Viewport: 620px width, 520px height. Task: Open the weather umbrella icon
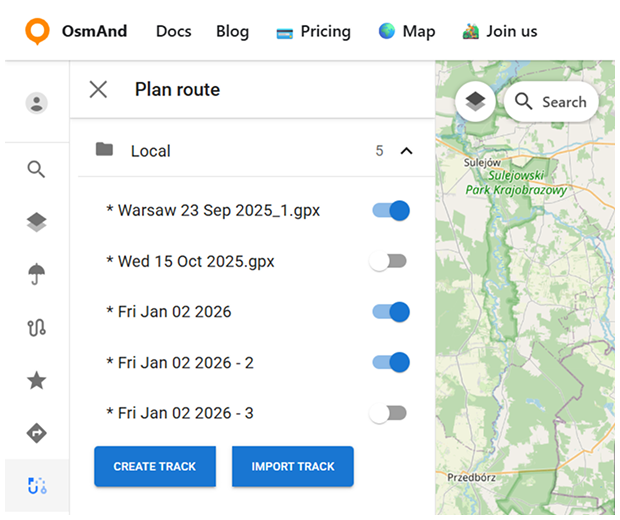pos(37,274)
